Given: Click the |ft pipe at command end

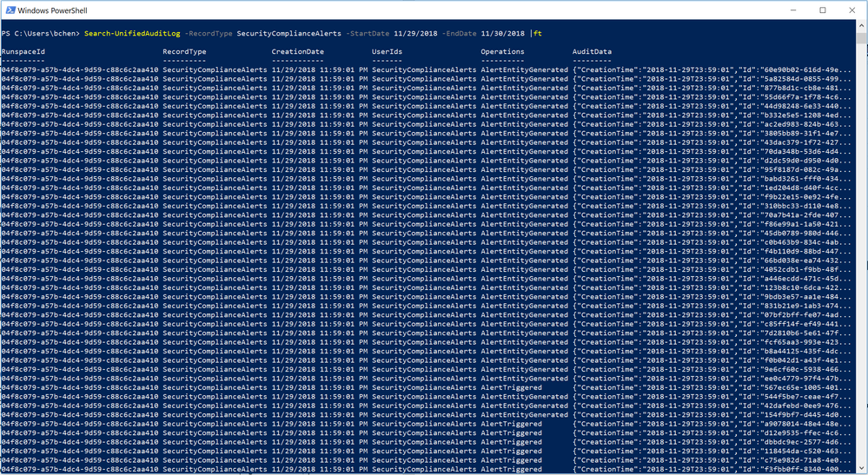Looking at the screenshot, I should [536, 34].
